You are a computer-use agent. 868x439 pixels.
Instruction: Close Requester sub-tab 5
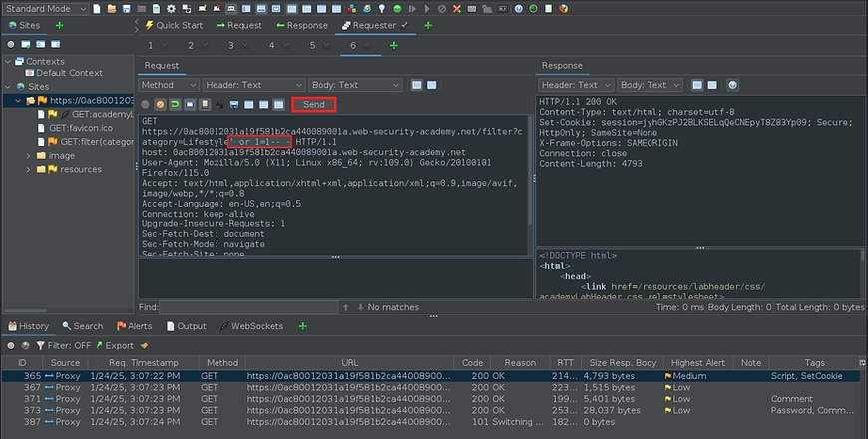(x=326, y=45)
